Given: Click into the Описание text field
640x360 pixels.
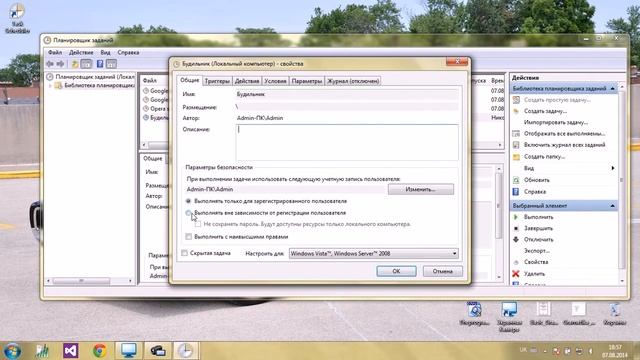Looking at the screenshot, I should [347, 142].
